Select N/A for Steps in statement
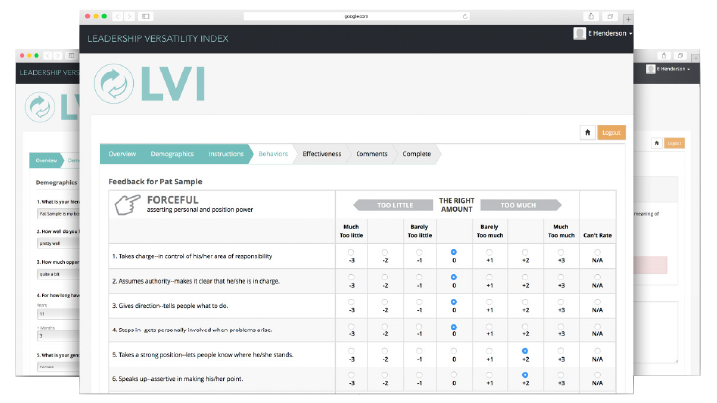This screenshot has width=717, height=403. pyautogui.click(x=597, y=327)
